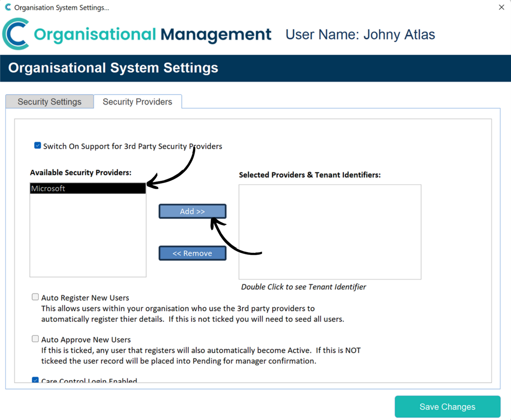Toggle Care Control Login Enabled checkbox
The image size is (511, 420).
pos(35,380)
